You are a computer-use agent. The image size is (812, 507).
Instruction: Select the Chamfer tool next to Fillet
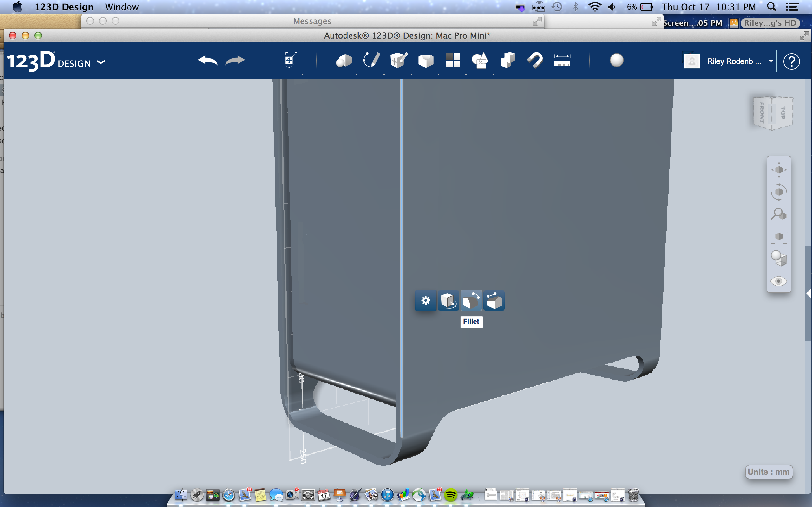[494, 300]
